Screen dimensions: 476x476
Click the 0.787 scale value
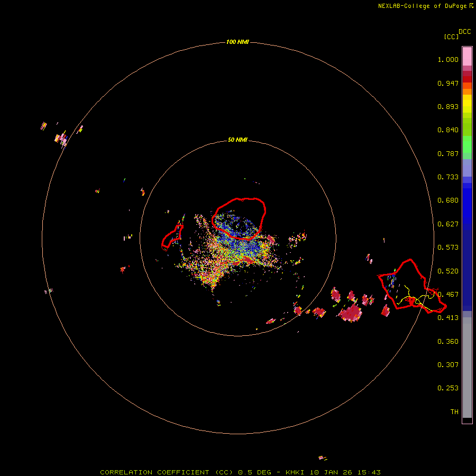coord(448,153)
